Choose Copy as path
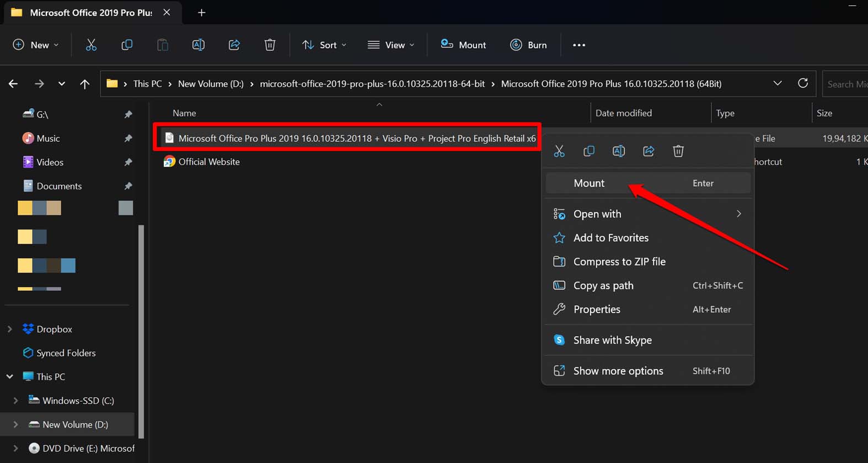This screenshot has height=463, width=868. [648, 285]
